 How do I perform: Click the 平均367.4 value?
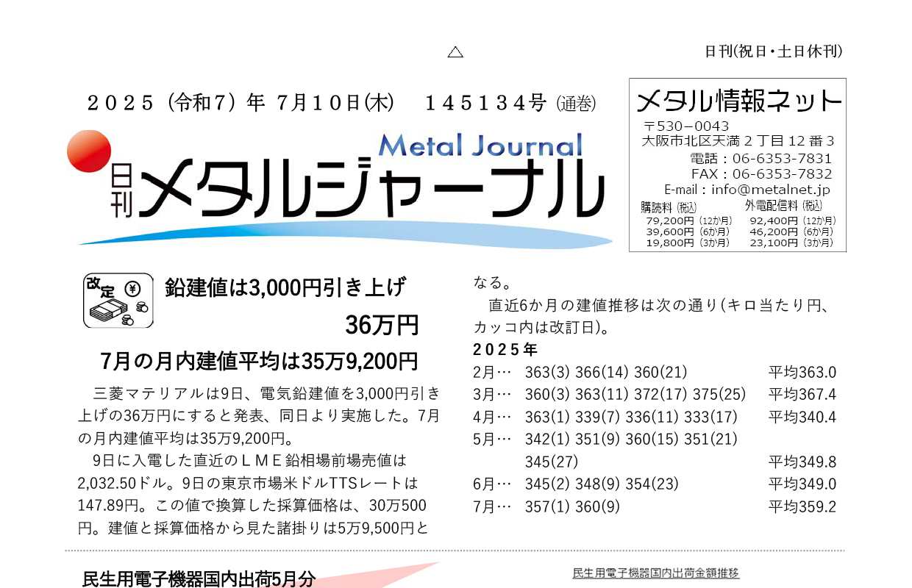pyautogui.click(x=802, y=395)
